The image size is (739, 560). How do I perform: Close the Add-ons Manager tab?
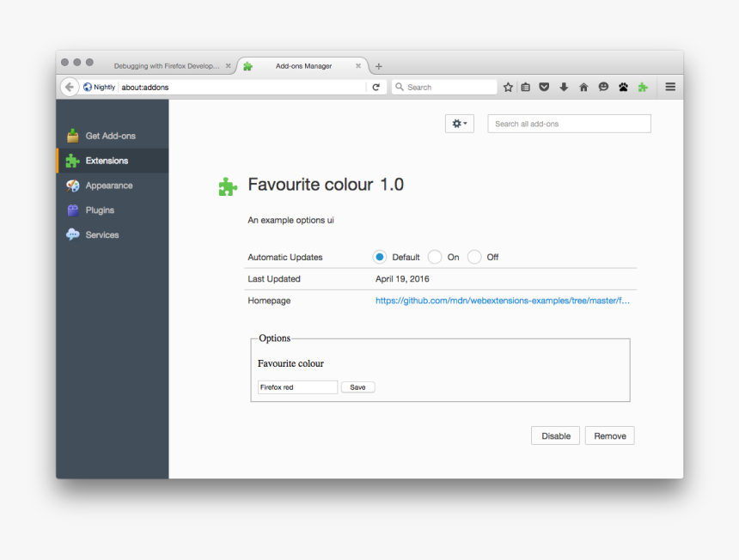(358, 66)
